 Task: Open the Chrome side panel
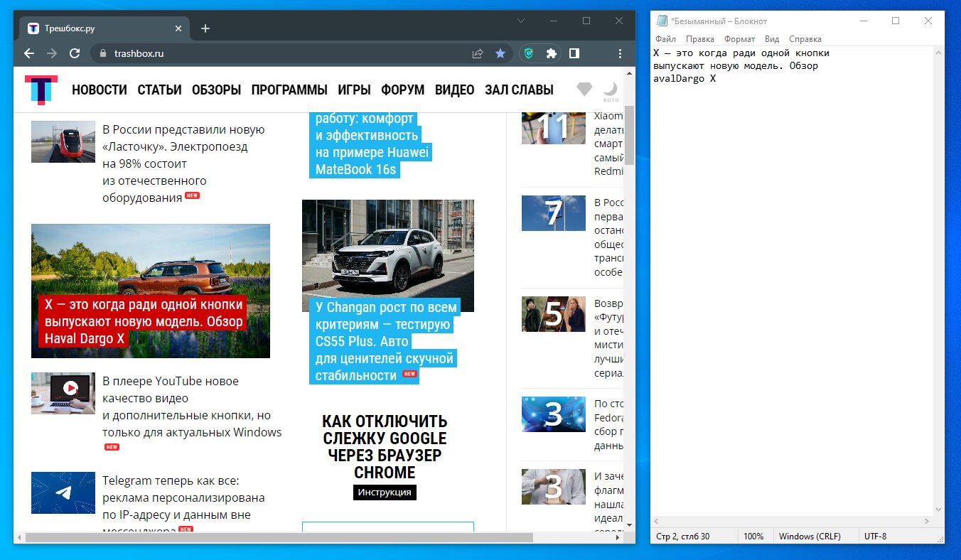click(x=574, y=53)
